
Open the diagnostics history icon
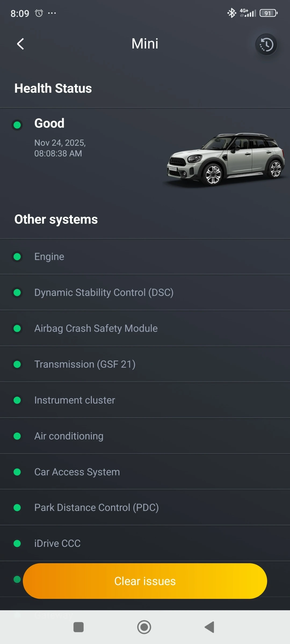pyautogui.click(x=266, y=44)
